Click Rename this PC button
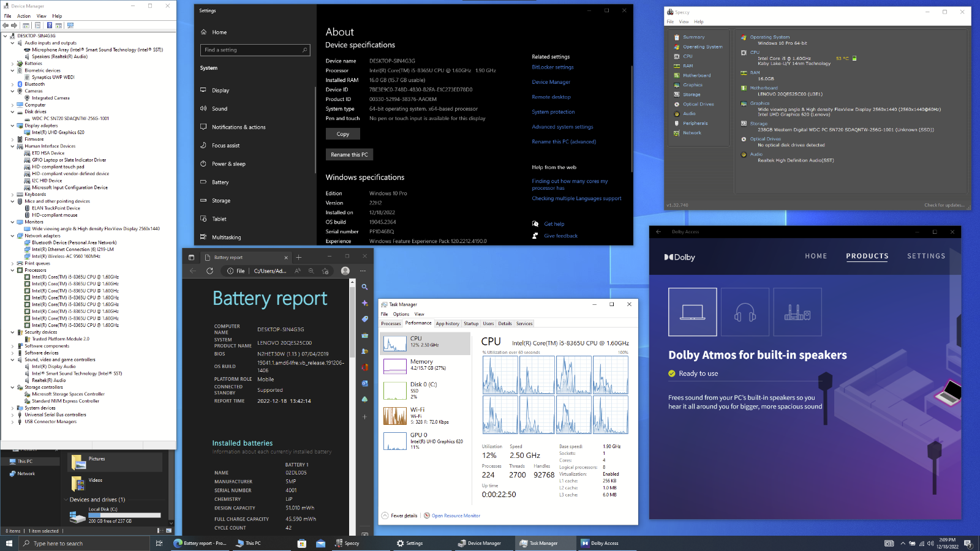This screenshot has width=980, height=551. click(x=349, y=155)
